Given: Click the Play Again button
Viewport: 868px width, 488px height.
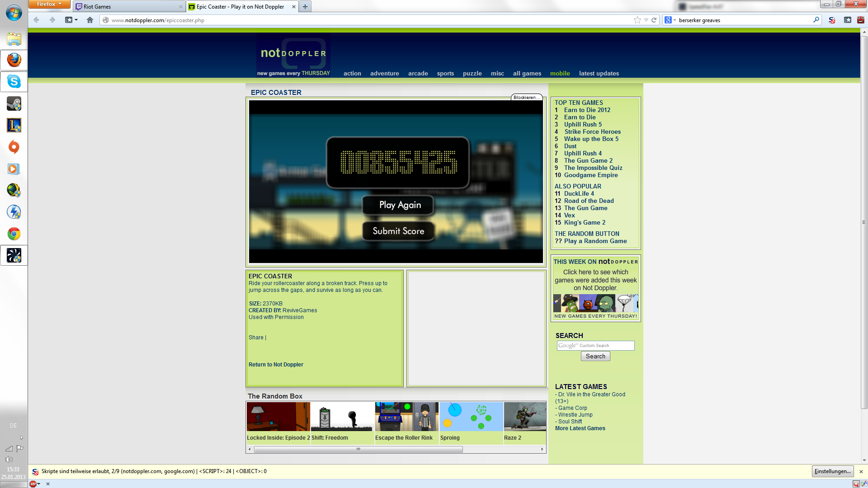Looking at the screenshot, I should pos(398,205).
